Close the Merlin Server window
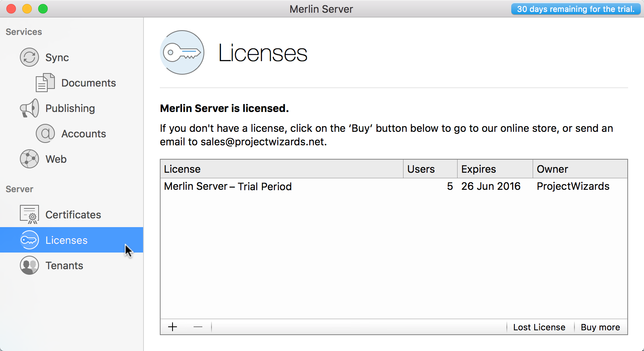 point(11,9)
